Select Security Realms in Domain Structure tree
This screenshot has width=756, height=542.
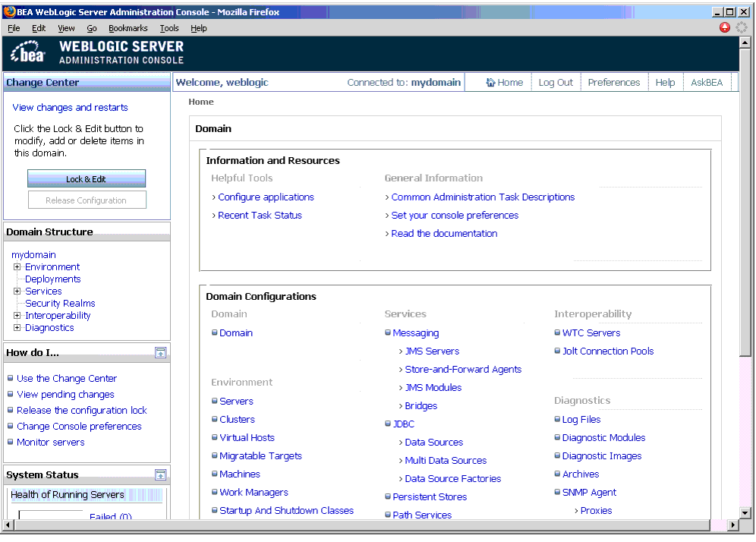pos(60,304)
